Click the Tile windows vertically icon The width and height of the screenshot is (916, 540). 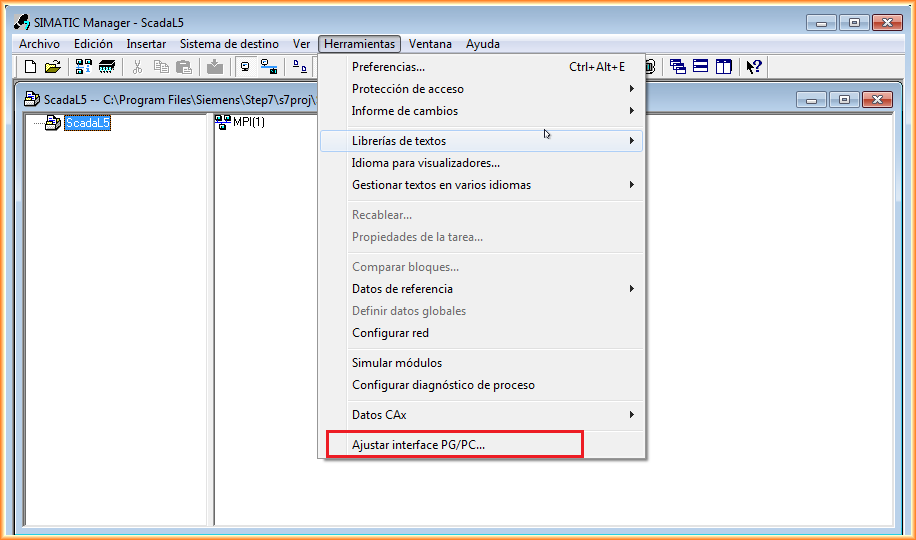tap(723, 67)
